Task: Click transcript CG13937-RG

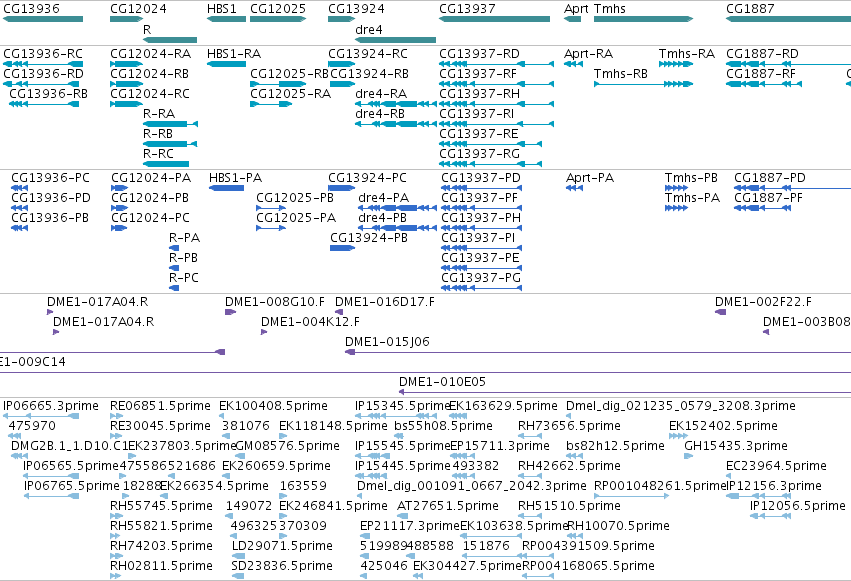Action: (491, 164)
